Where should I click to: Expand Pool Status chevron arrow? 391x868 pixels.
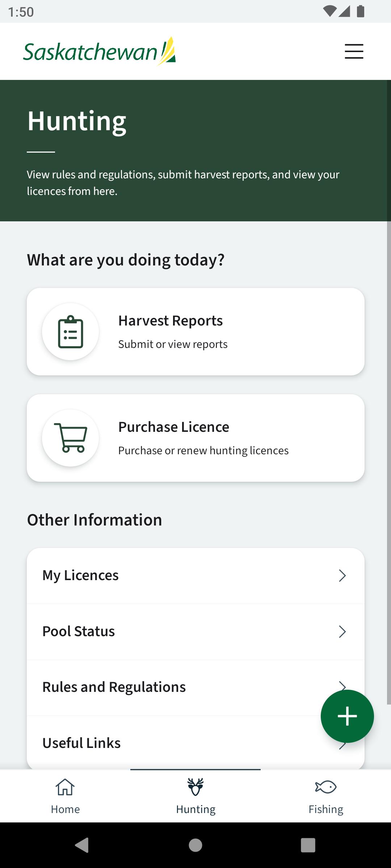(x=342, y=631)
